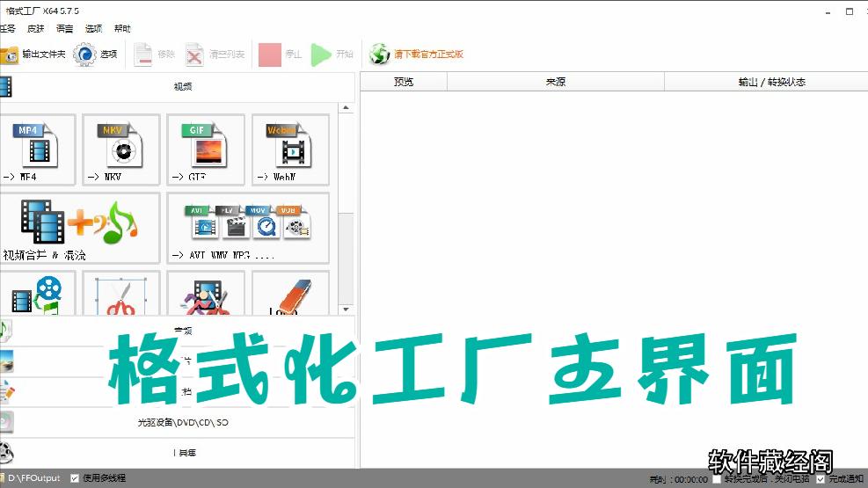868x488 pixels.
Task: Open the quick clip video tile
Action: 206,294
